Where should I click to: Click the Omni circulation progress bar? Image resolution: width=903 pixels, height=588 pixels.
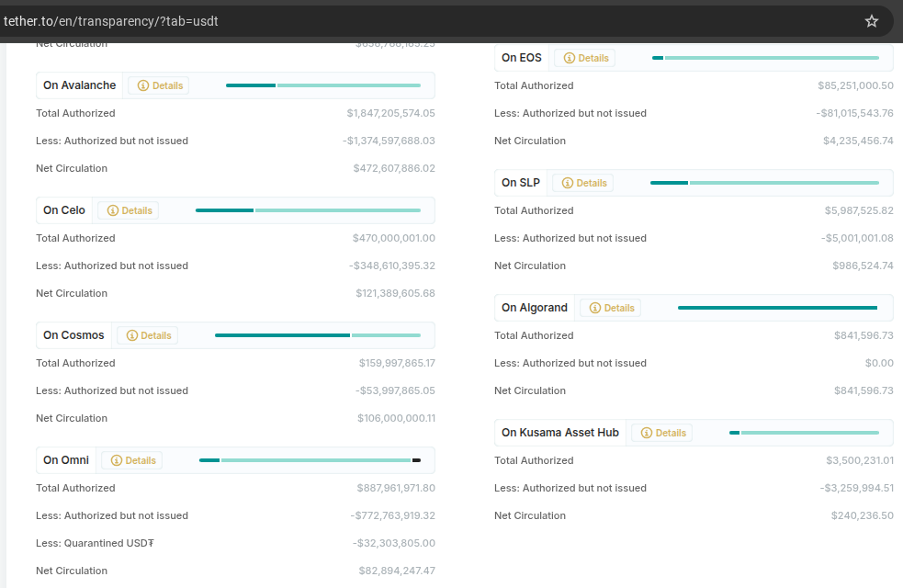310,460
